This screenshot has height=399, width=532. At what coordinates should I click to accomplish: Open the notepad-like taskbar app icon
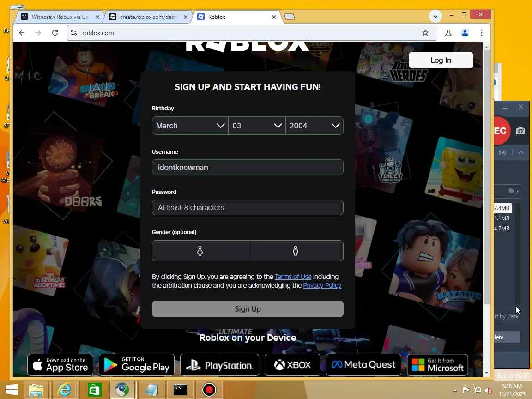tap(151, 390)
